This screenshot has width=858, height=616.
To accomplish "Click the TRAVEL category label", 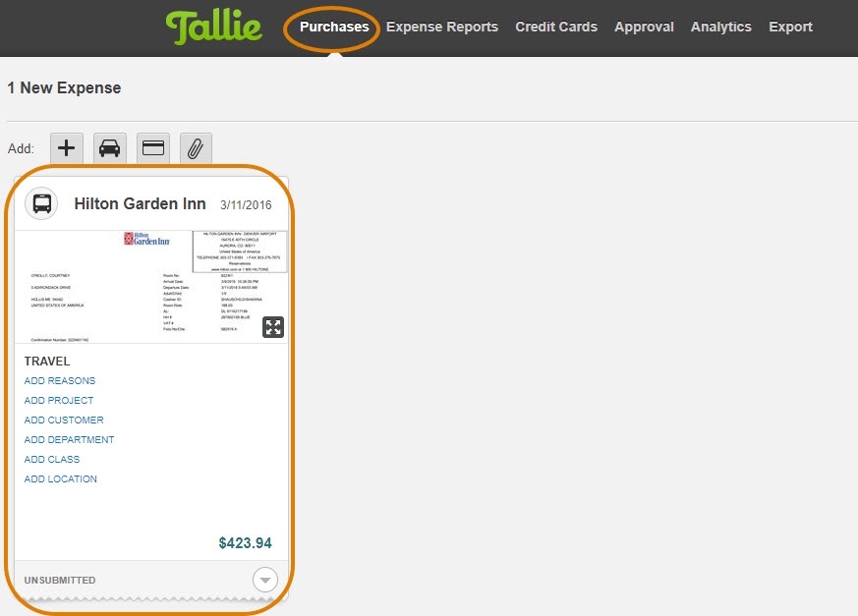I will point(47,362).
